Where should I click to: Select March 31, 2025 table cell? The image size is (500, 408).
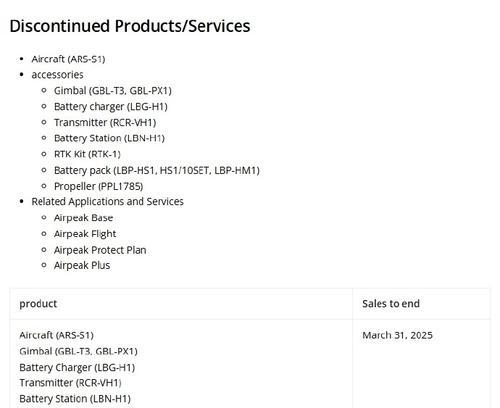tap(397, 335)
